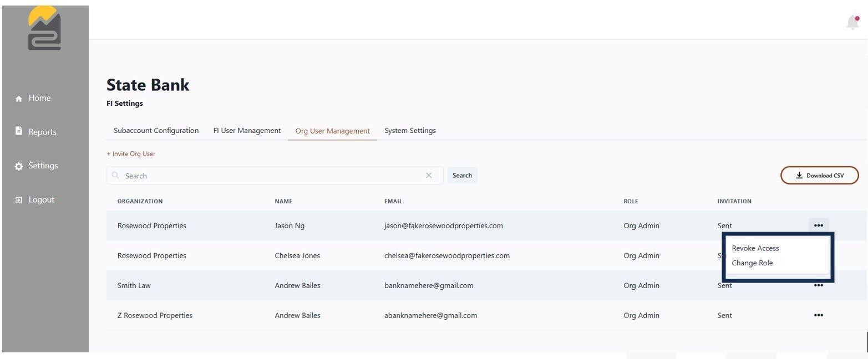Select the name Jason Ng

pos(290,225)
